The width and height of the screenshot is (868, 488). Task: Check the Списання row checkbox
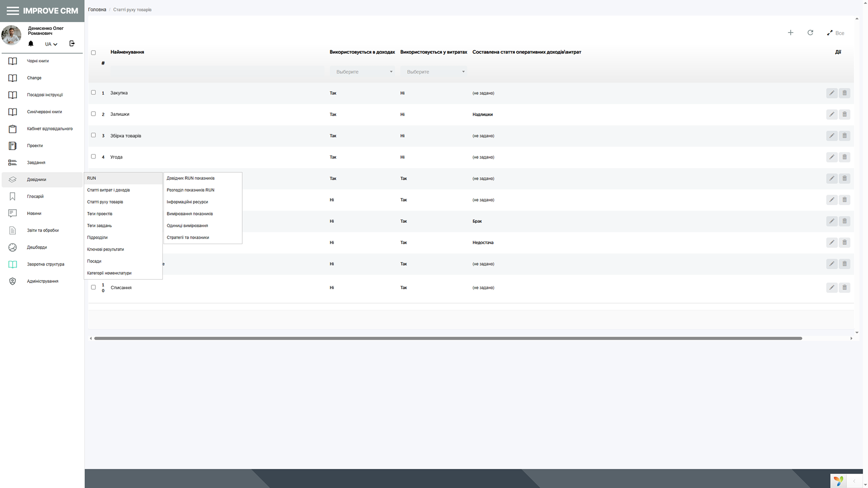point(94,287)
